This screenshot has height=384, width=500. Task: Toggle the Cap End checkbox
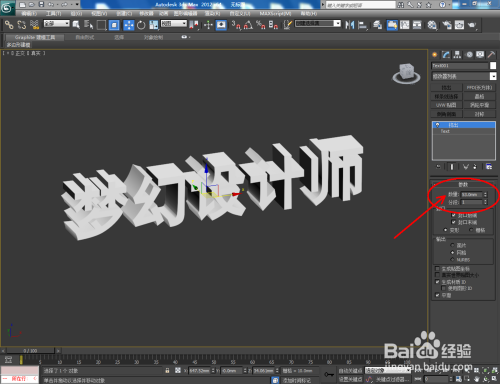(x=453, y=222)
